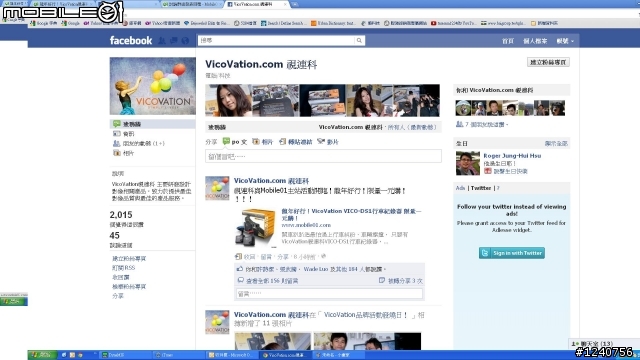
Task: Open the VicoVation品牌活動 album link
Action: [366, 315]
